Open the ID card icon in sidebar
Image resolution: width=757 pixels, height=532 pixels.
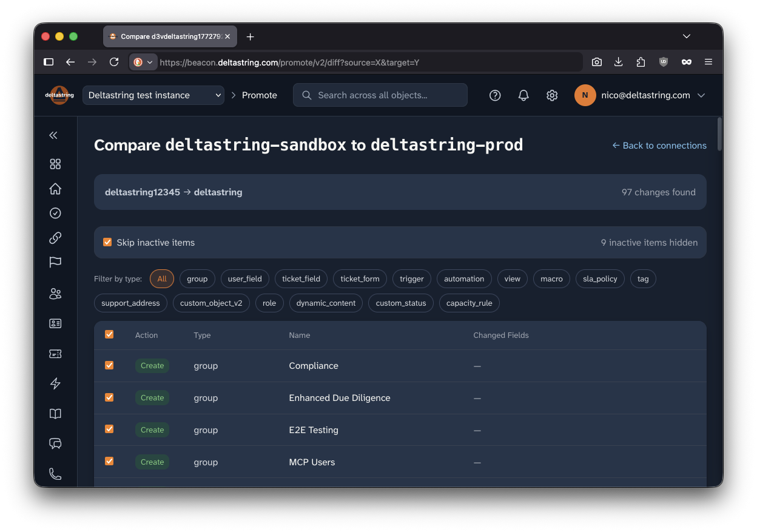pyautogui.click(x=55, y=323)
